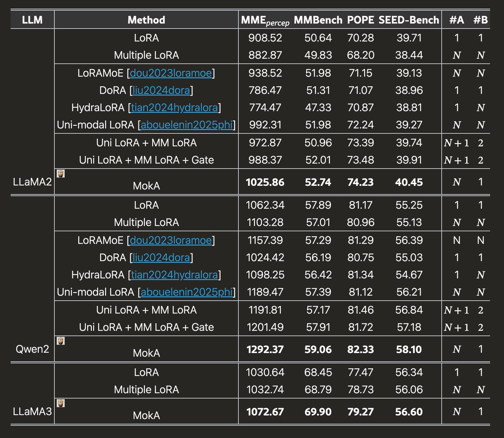Viewport: 504px width, 438px height.
Task: Select the 988.37 MME value
Action: pyautogui.click(x=265, y=160)
